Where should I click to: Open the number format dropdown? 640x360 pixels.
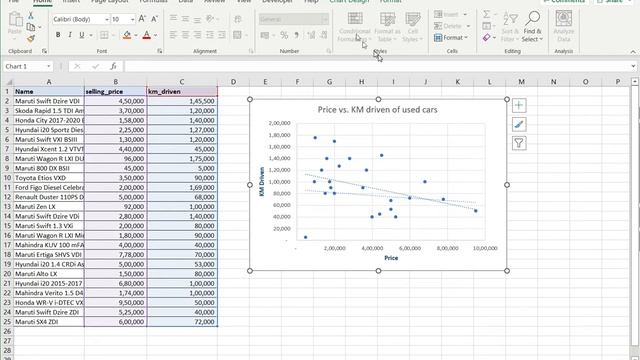[x=325, y=19]
